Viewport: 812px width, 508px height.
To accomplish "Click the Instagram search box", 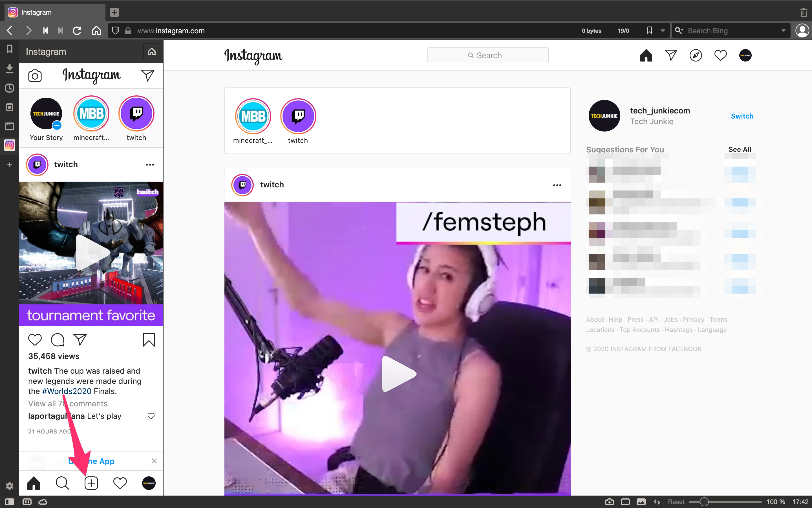I will point(488,55).
